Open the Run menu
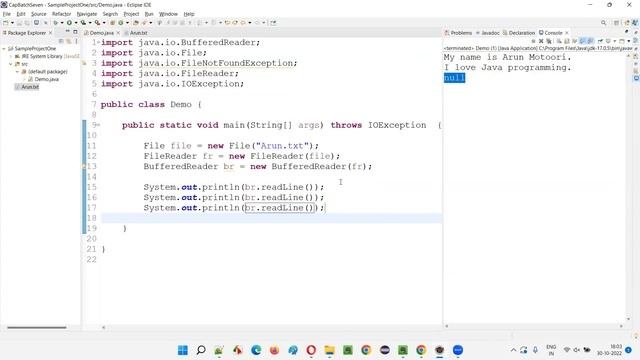 point(149,14)
